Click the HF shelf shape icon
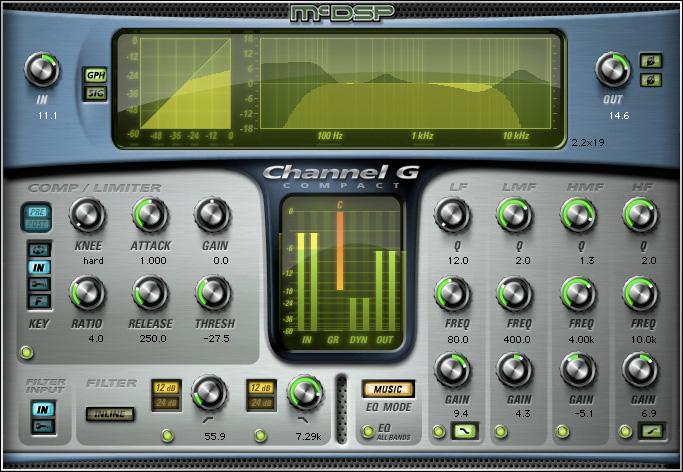Image resolution: width=683 pixels, height=472 pixels. point(652,431)
